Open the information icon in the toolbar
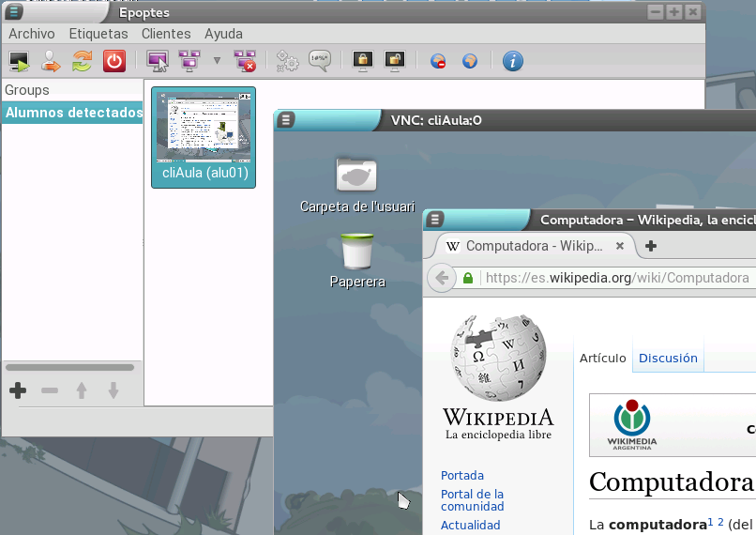The width and height of the screenshot is (756, 535). tap(512, 61)
